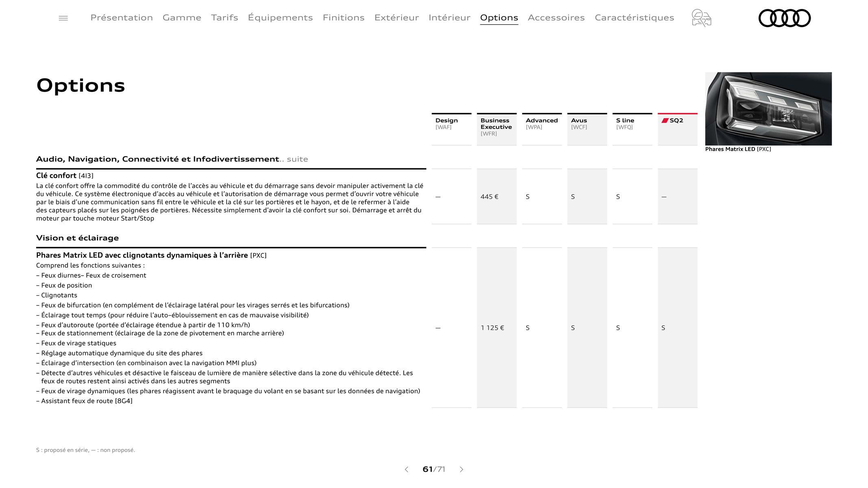
Task: Click the Phares Matrix LED avec clignotants heading
Action: click(x=151, y=255)
